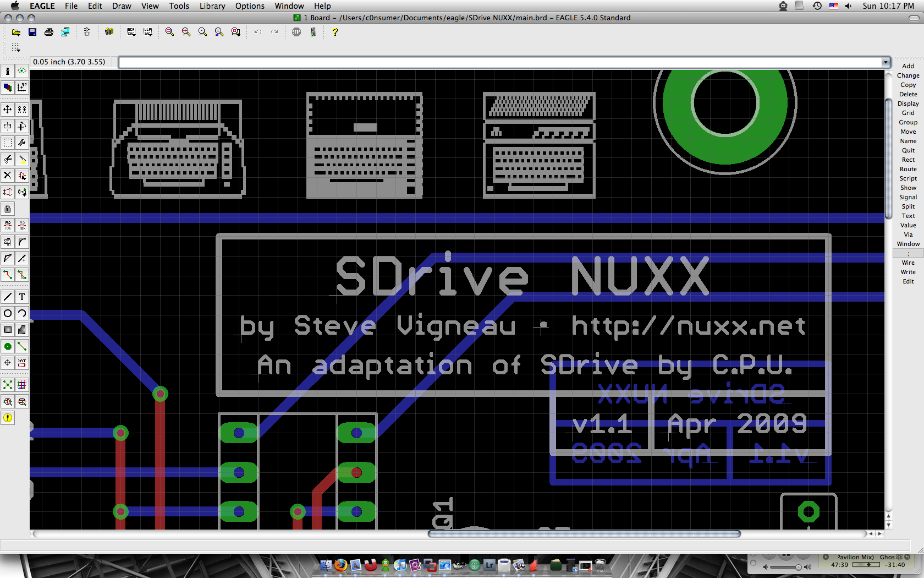The image size is (924, 578).
Task: Click the Zoom to fit magnifier icon
Action: tap(170, 32)
